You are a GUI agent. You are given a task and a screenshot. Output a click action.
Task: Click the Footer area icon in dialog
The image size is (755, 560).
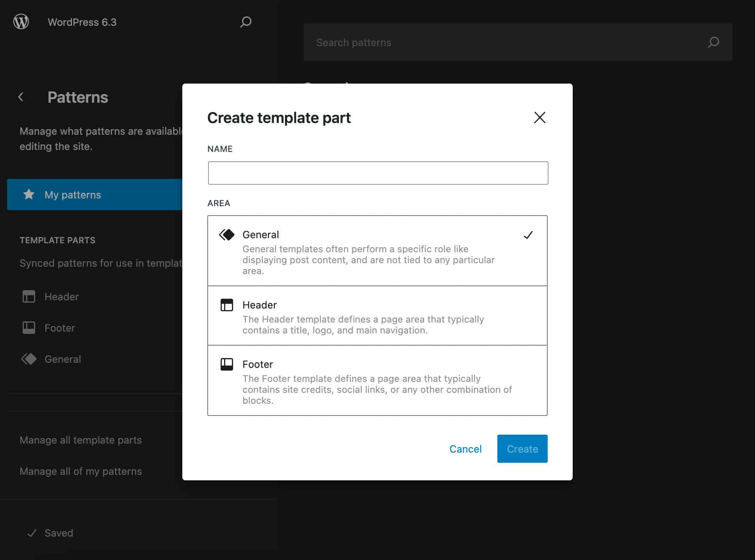227,364
